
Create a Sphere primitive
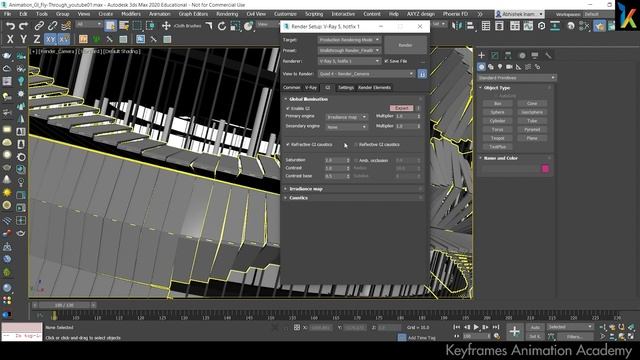tap(498, 112)
